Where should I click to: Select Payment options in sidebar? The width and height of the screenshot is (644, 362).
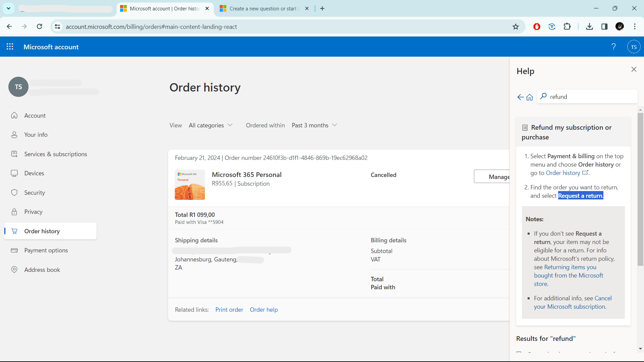(46, 250)
